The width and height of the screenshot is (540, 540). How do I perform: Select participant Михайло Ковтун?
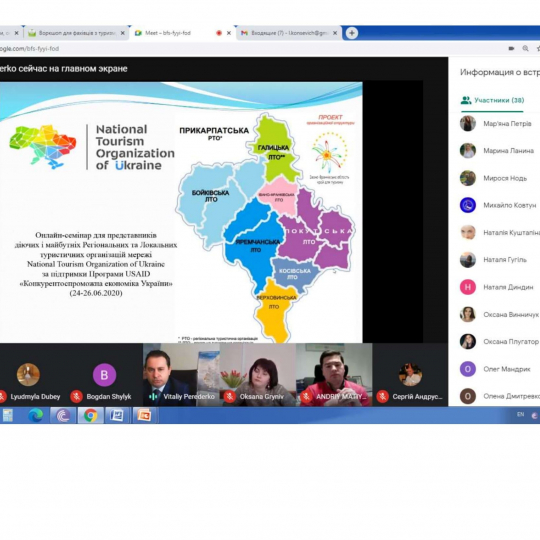tap(500, 205)
